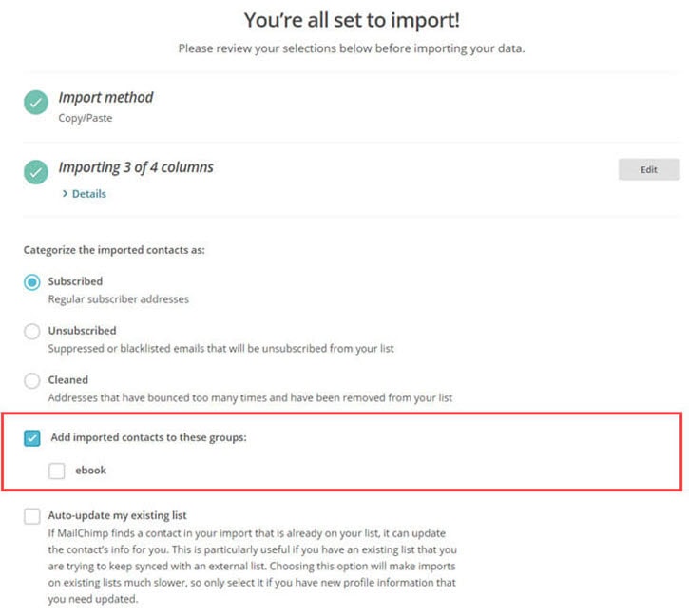Click the green checkmark beside Importing 3 of 4 columns
Image resolution: width=689 pixels, height=616 pixels.
tap(36, 172)
